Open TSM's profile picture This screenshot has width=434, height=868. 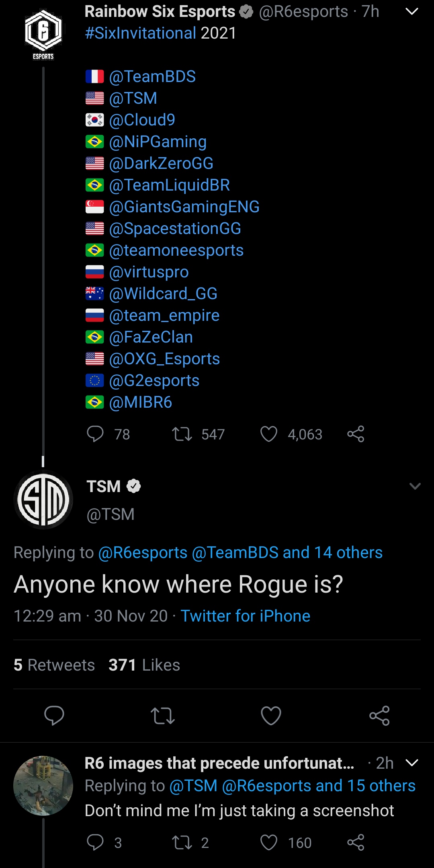point(43,500)
